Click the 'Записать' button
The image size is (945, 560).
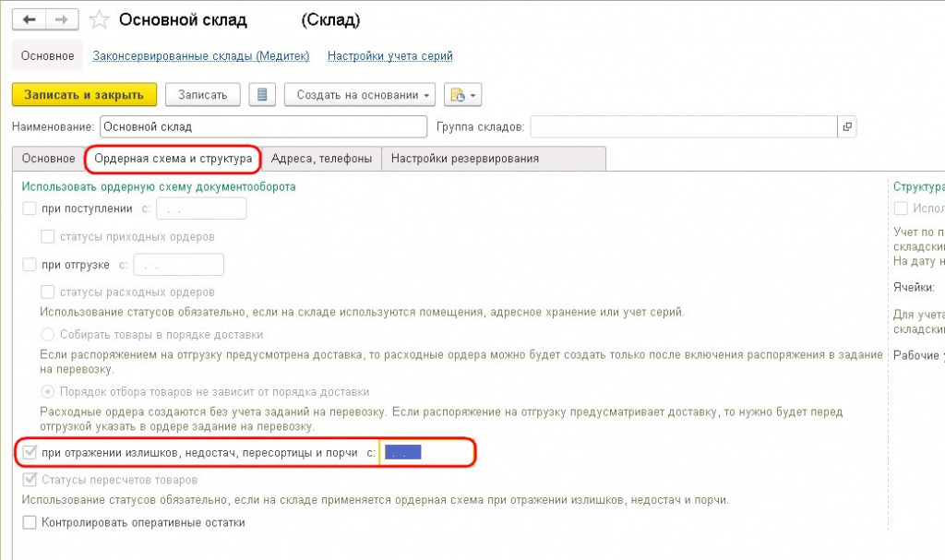202,95
